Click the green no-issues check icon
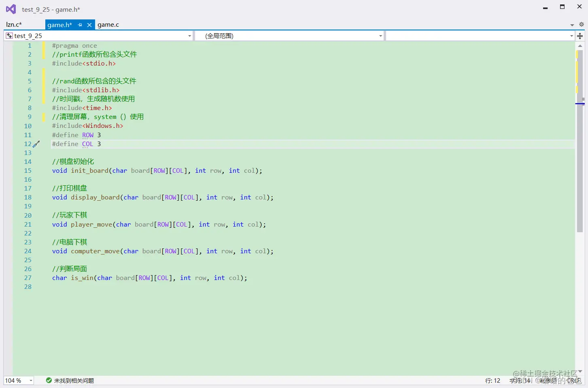Screen dimensions: 588x388 [49, 380]
